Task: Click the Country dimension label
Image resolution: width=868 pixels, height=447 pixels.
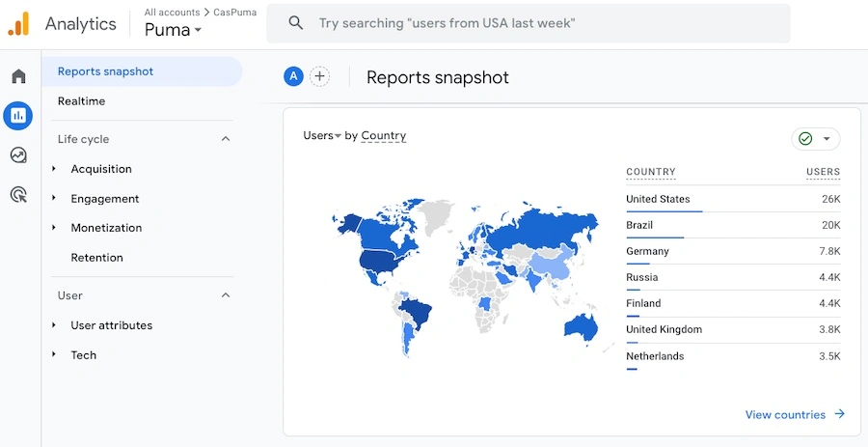Action: click(x=383, y=136)
